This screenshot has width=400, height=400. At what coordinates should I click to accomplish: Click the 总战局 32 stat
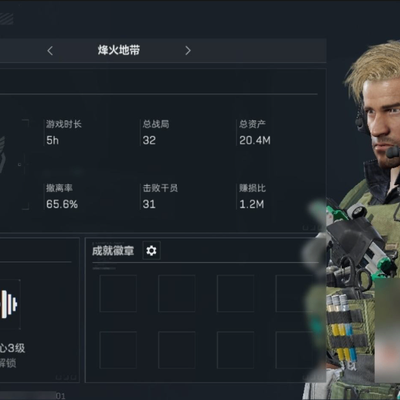[x=156, y=133]
